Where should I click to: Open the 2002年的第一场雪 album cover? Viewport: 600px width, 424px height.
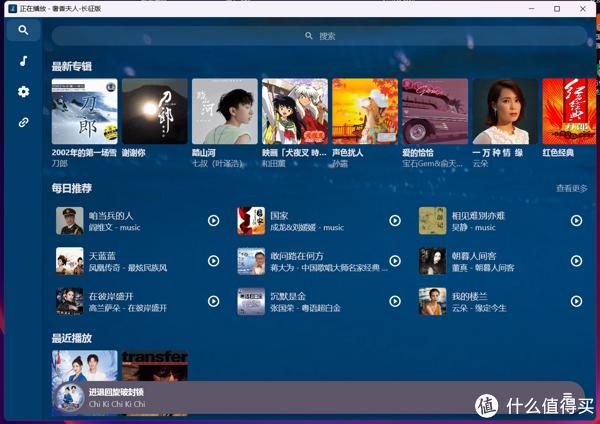[x=85, y=111]
